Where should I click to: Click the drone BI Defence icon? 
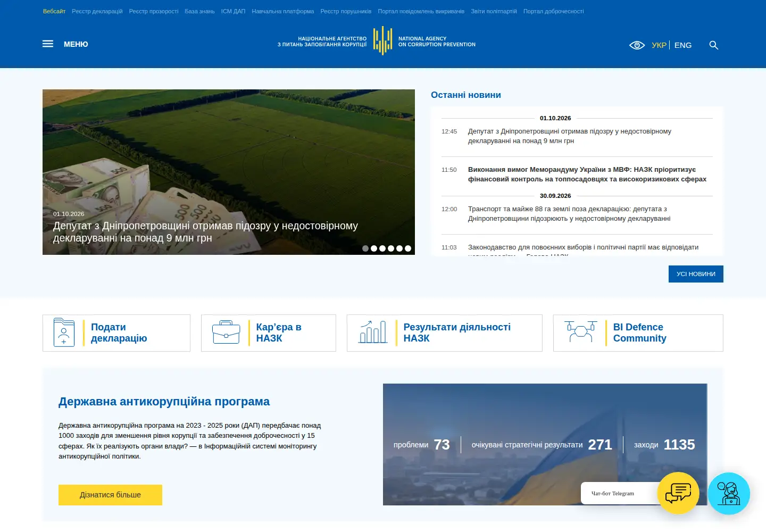(x=580, y=332)
